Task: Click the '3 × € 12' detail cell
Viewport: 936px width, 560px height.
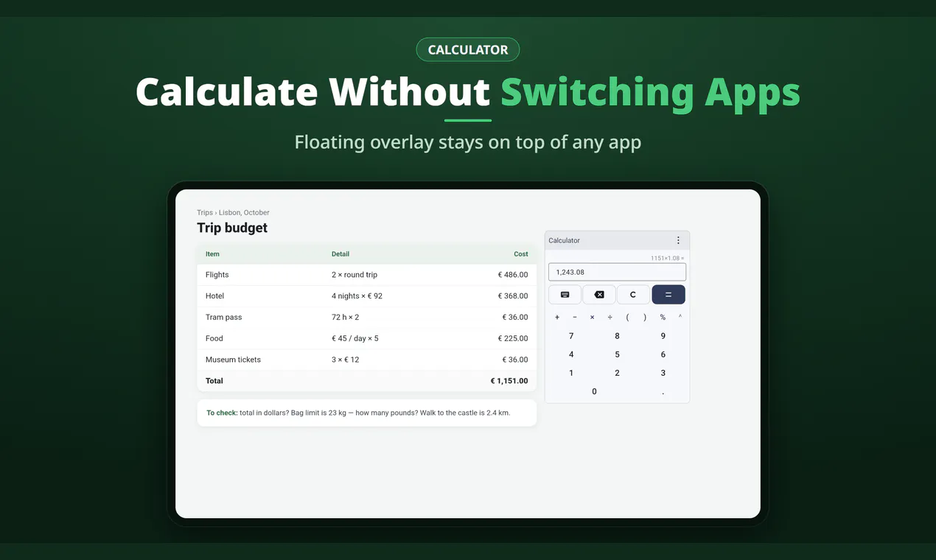Action: pos(346,360)
